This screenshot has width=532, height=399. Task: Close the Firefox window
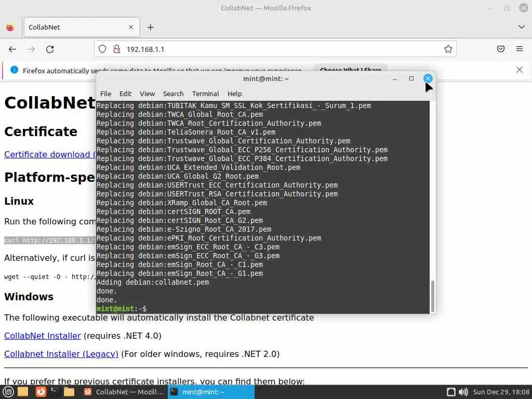pos(524,8)
